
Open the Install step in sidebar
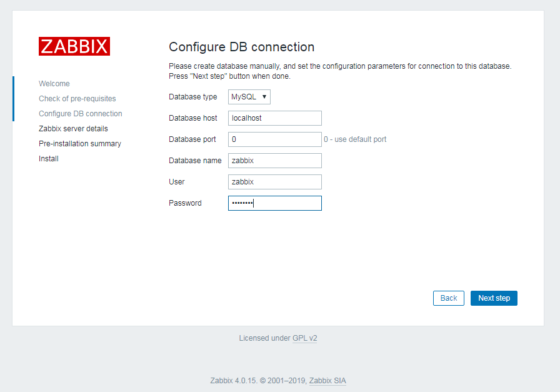(x=48, y=158)
